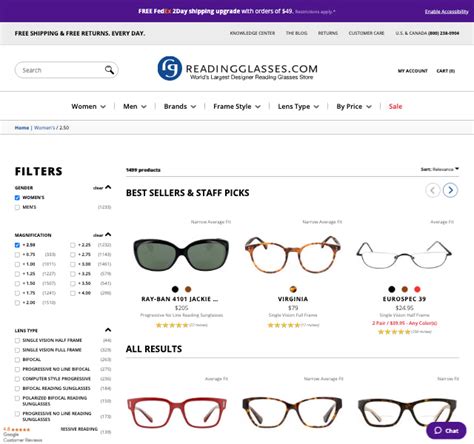Advance to next best sellers slide
Image resolution: width=474 pixels, height=444 pixels.
450,190
